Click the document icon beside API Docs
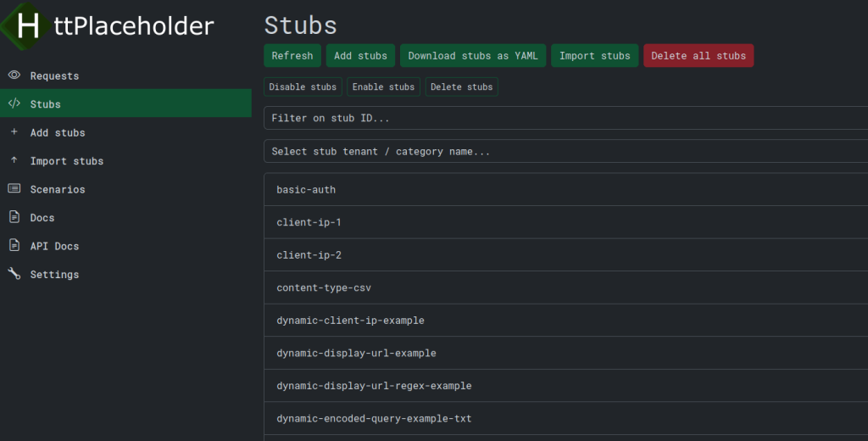 (x=14, y=245)
